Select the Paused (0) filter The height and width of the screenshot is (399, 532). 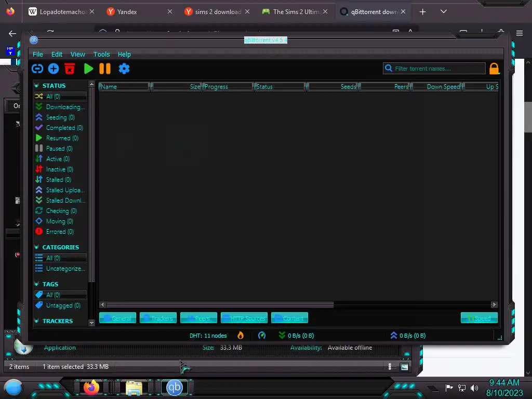point(60,149)
